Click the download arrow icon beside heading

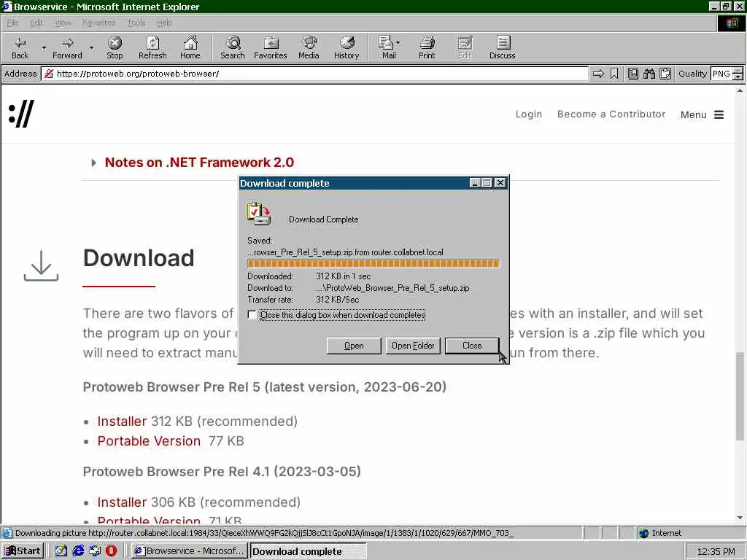(x=41, y=265)
